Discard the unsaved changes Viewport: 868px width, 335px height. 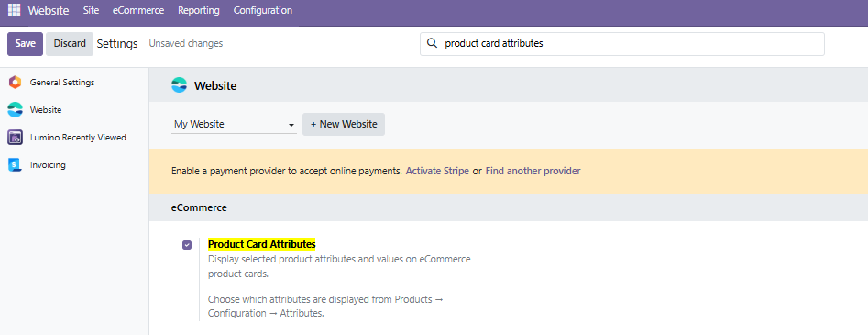tap(70, 44)
